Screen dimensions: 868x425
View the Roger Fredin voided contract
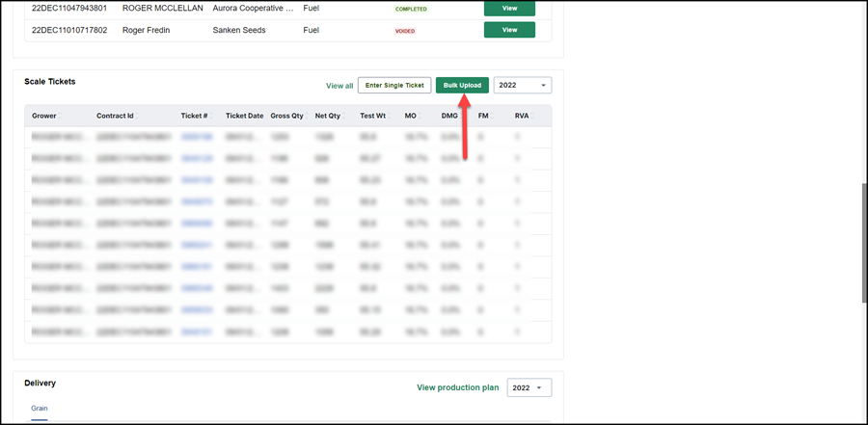(x=509, y=30)
